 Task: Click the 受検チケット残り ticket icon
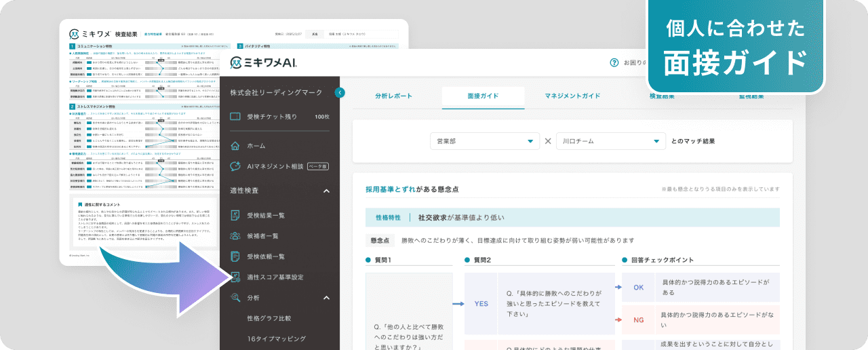pos(235,117)
